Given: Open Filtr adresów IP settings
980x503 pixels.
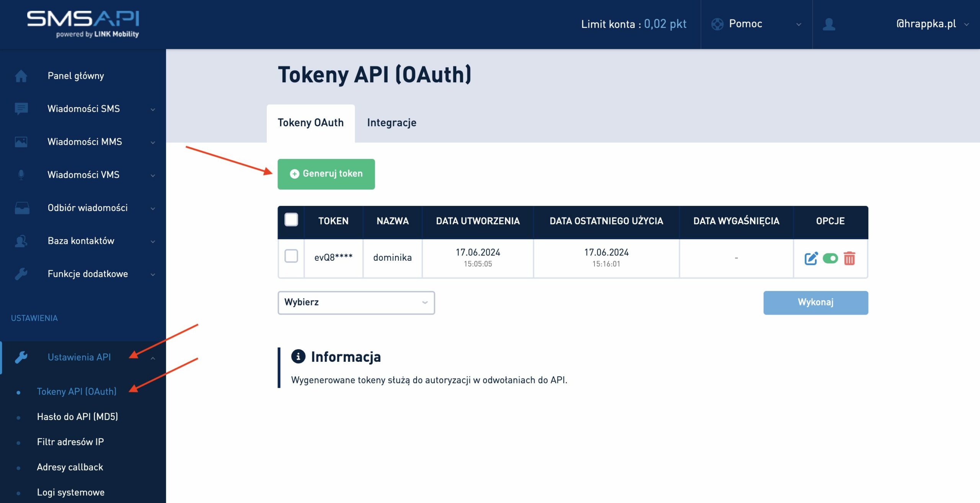Looking at the screenshot, I should [70, 442].
